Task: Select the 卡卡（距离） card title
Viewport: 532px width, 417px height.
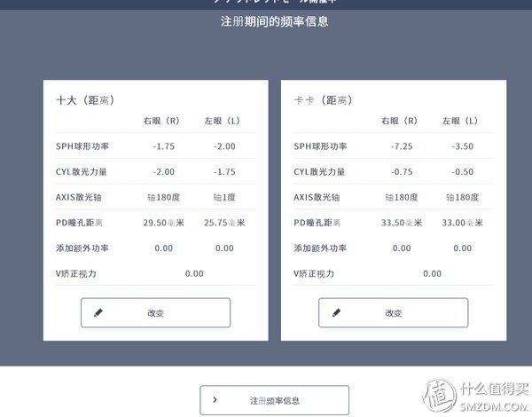Action: click(324, 100)
